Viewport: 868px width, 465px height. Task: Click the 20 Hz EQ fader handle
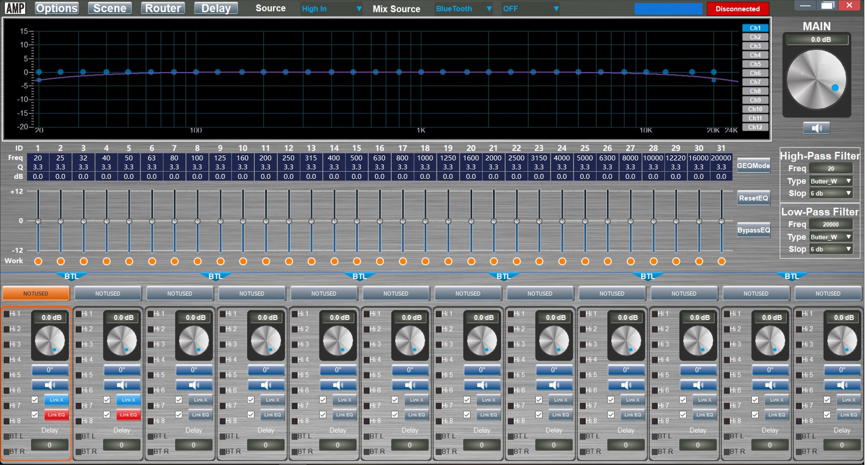38,221
